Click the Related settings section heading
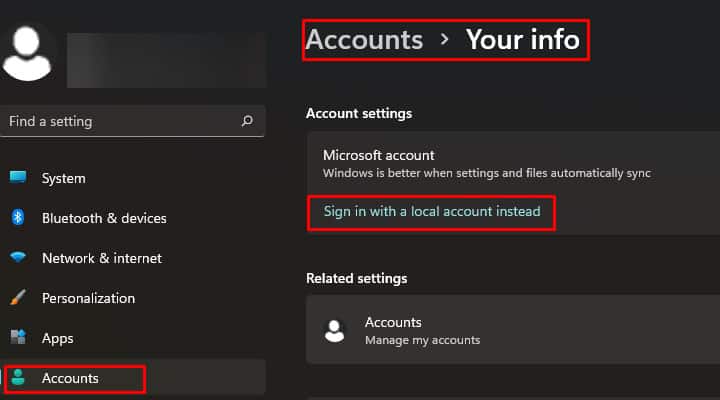The image size is (720, 400). [x=356, y=278]
